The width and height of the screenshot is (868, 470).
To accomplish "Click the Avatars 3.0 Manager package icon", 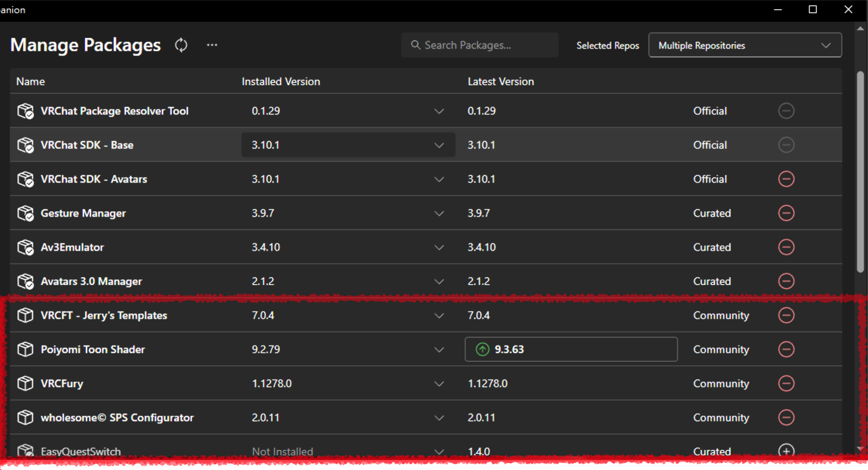I will [25, 282].
